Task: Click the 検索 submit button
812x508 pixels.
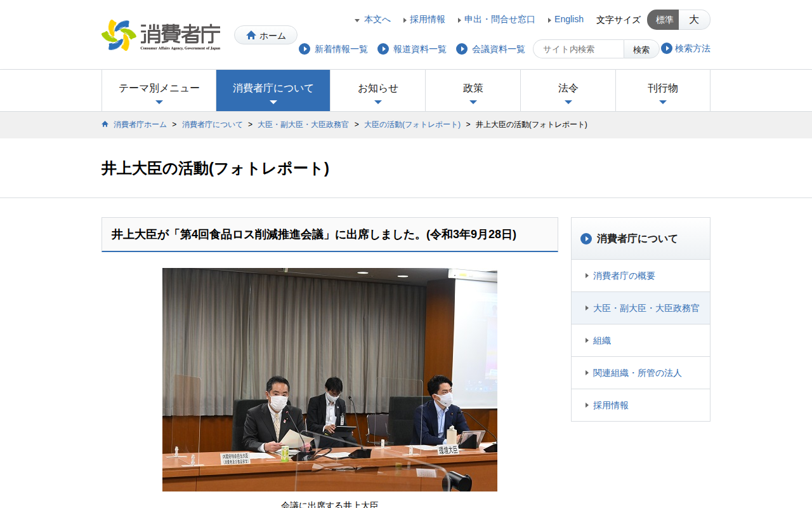Action: click(641, 49)
